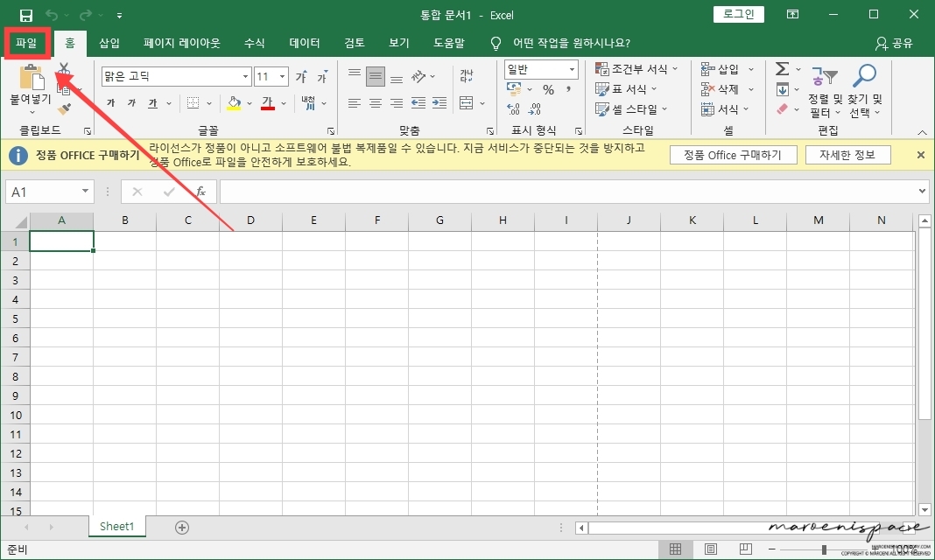The height and width of the screenshot is (560, 935).
Task: Click the 삽입 cells button
Action: (720, 69)
